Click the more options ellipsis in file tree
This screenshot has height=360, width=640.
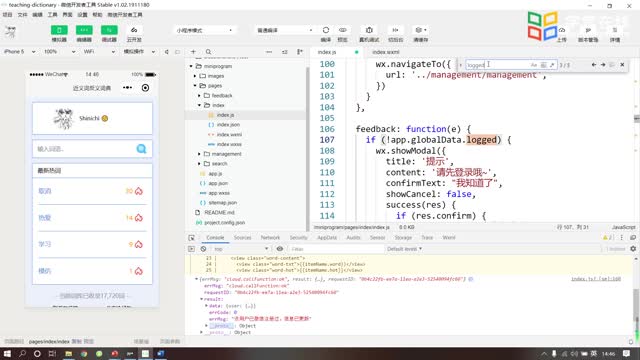269,52
